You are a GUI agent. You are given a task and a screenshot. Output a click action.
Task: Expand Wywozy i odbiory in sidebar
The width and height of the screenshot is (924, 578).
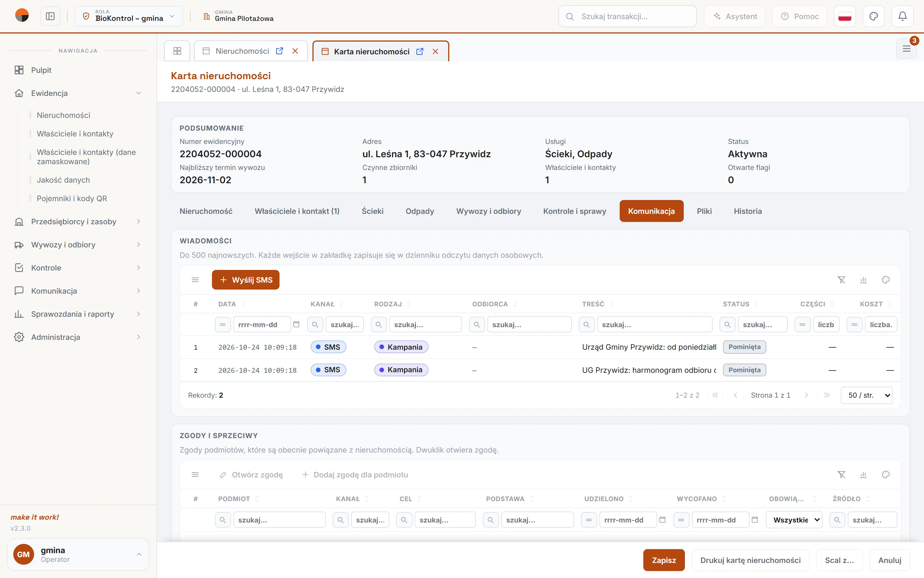(78, 245)
